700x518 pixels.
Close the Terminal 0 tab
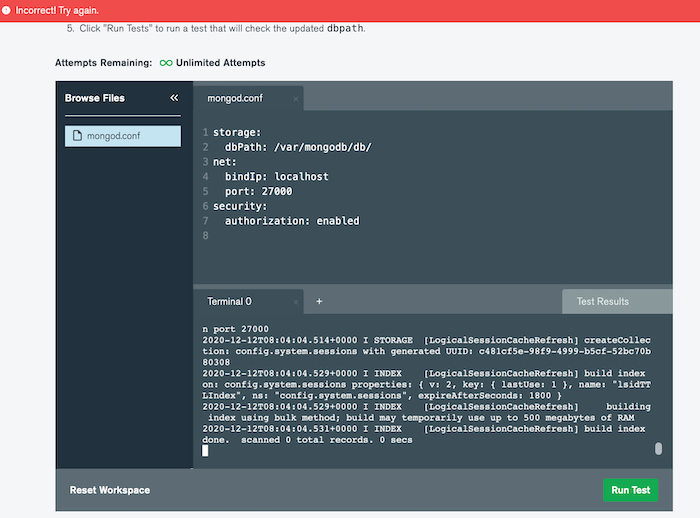pos(296,302)
